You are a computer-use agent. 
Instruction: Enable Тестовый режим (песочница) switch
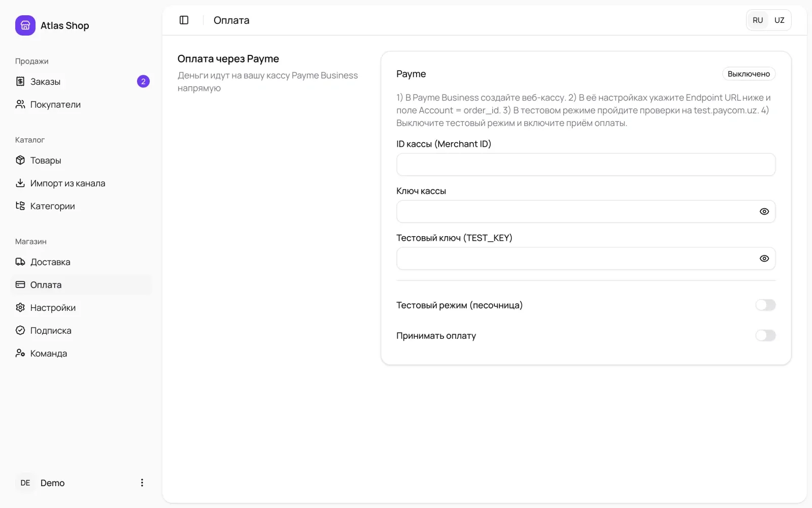pos(765,305)
